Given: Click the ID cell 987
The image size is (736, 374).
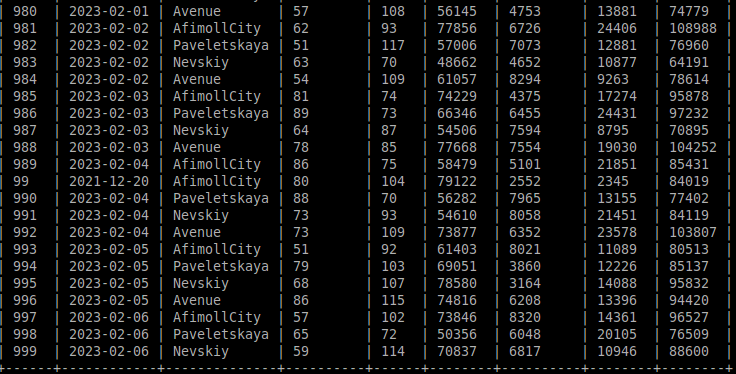Looking at the screenshot, I should point(25,130).
